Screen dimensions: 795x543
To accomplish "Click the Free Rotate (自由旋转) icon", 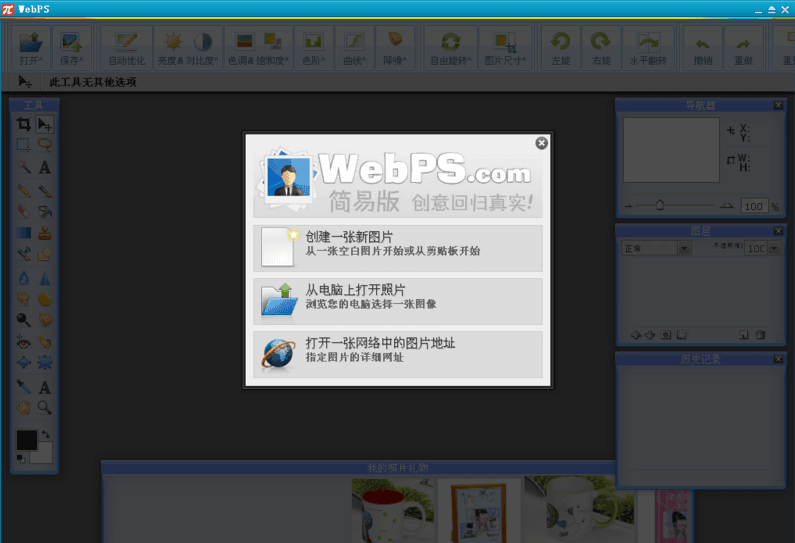I will (x=451, y=46).
